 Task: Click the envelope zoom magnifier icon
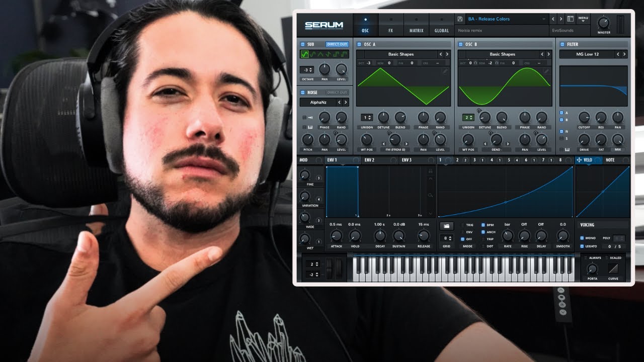click(x=430, y=195)
